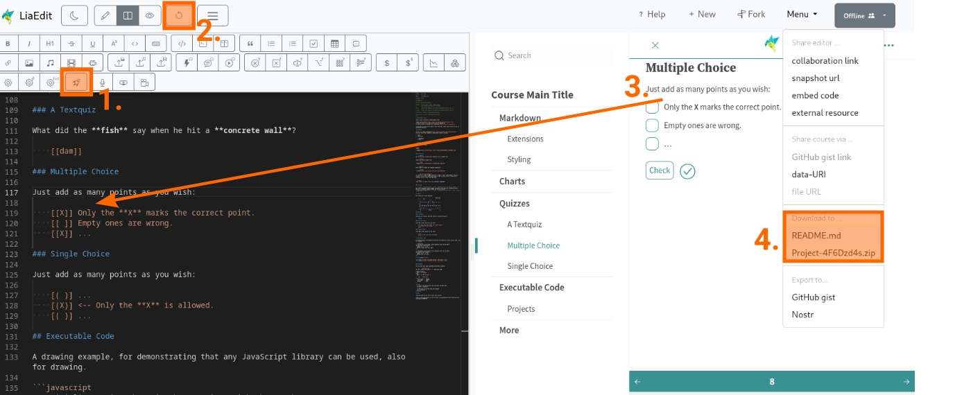Insert a horizontal rule
The image size is (980, 395).
coord(356,44)
